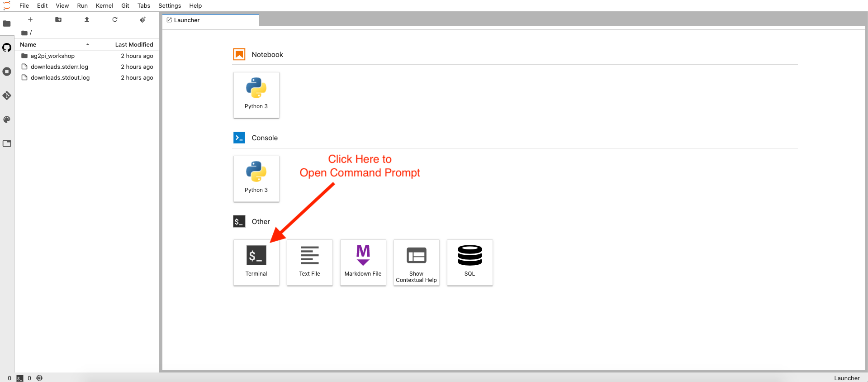Open the Settings menu
Viewport: 868px width, 382px height.
[x=170, y=5]
